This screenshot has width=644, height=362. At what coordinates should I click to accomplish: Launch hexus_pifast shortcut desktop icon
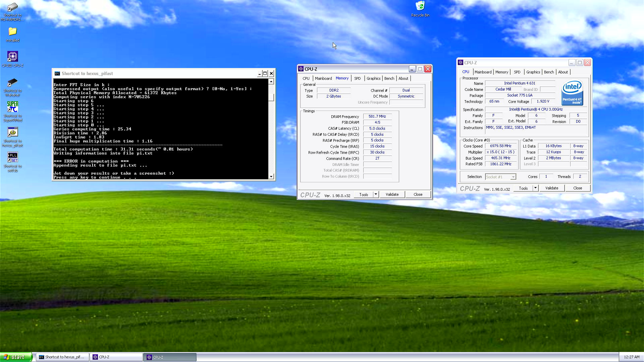click(x=12, y=137)
